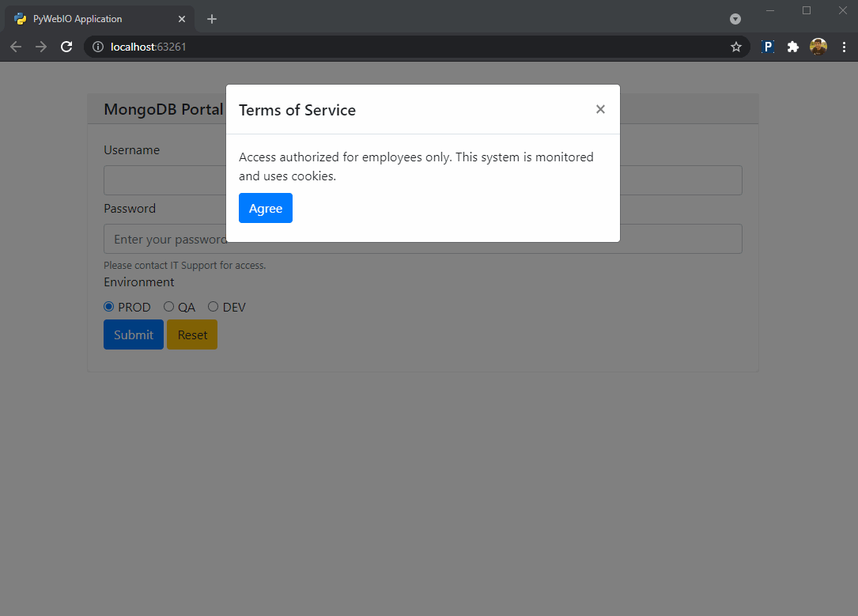Open the Chrome profile avatar

(x=818, y=47)
